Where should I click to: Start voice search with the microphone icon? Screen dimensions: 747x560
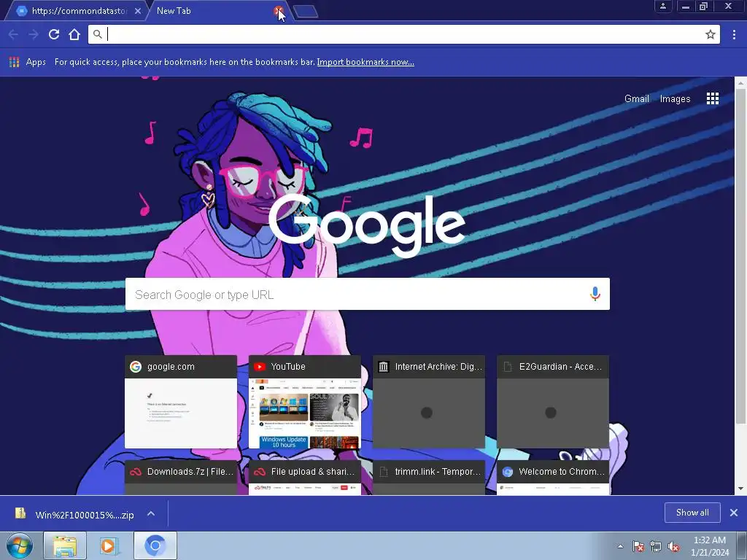pyautogui.click(x=595, y=294)
